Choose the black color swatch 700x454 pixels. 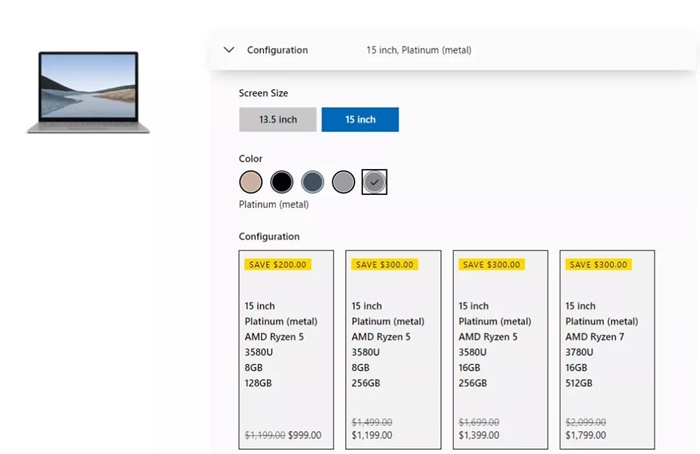tap(282, 182)
